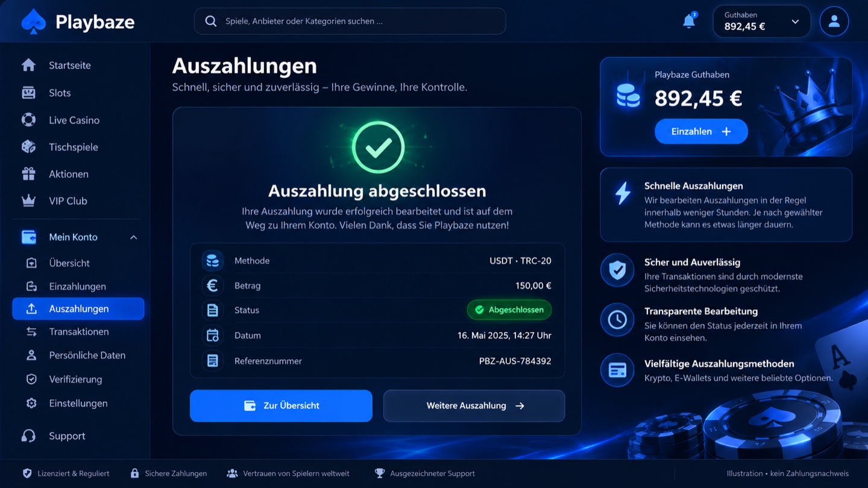Click the date 16. Mai 2025, 14:27 Uhr
Screen dimensions: 868x488
pyautogui.click(x=504, y=336)
